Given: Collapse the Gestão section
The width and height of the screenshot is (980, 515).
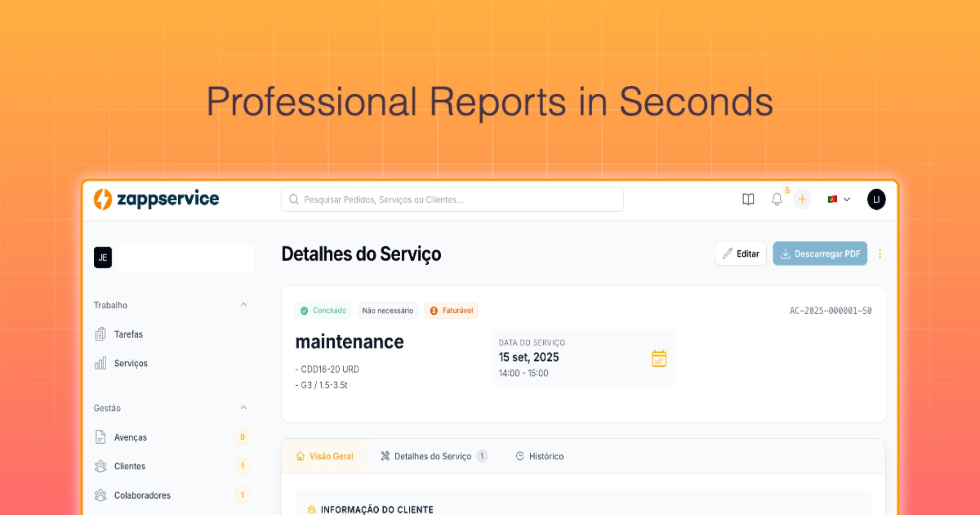Looking at the screenshot, I should pyautogui.click(x=244, y=408).
